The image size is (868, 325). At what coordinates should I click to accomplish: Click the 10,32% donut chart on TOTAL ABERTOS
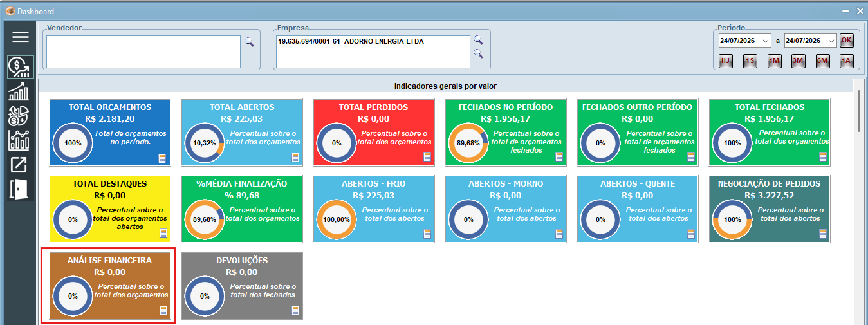204,143
